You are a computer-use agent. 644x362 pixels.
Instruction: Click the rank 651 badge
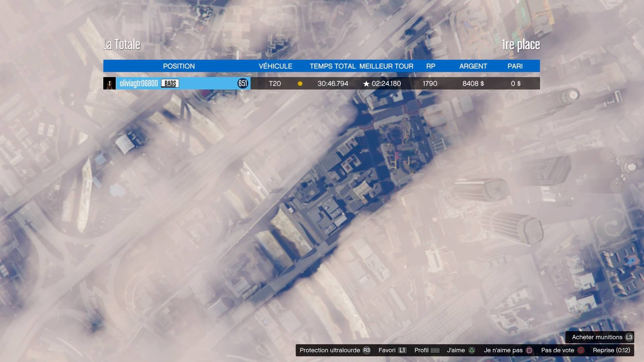[x=243, y=83]
